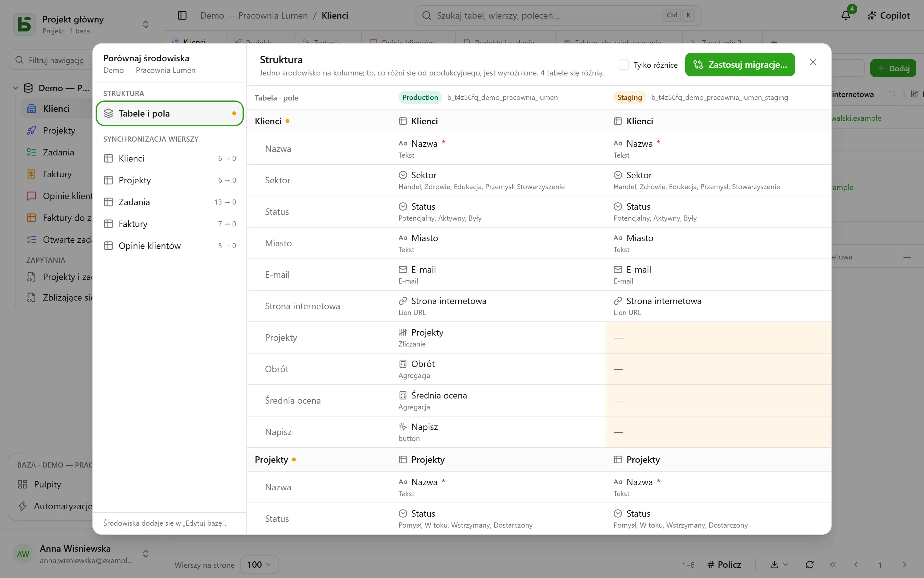924x578 pixels.
Task: Open Klienci row sync entry
Action: point(169,158)
